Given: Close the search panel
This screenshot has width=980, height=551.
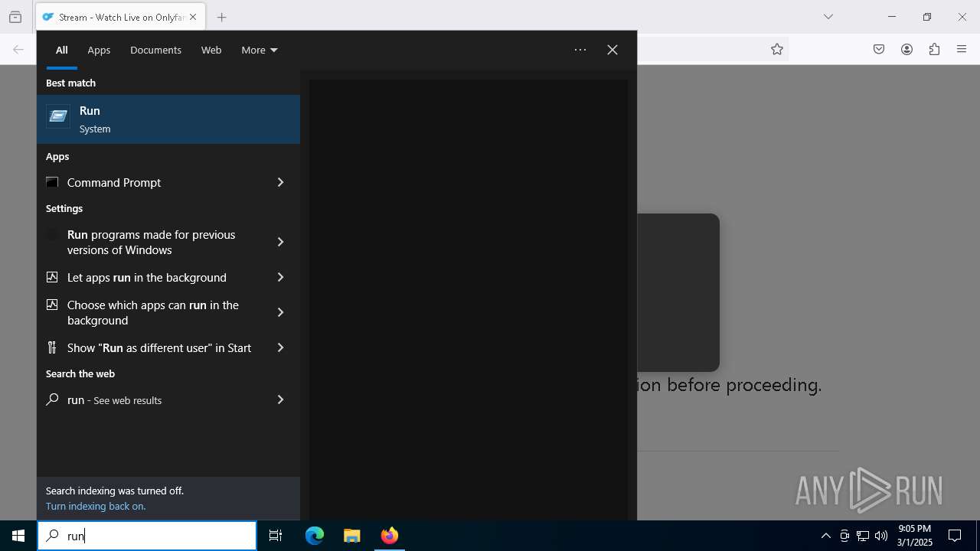Looking at the screenshot, I should tap(612, 50).
